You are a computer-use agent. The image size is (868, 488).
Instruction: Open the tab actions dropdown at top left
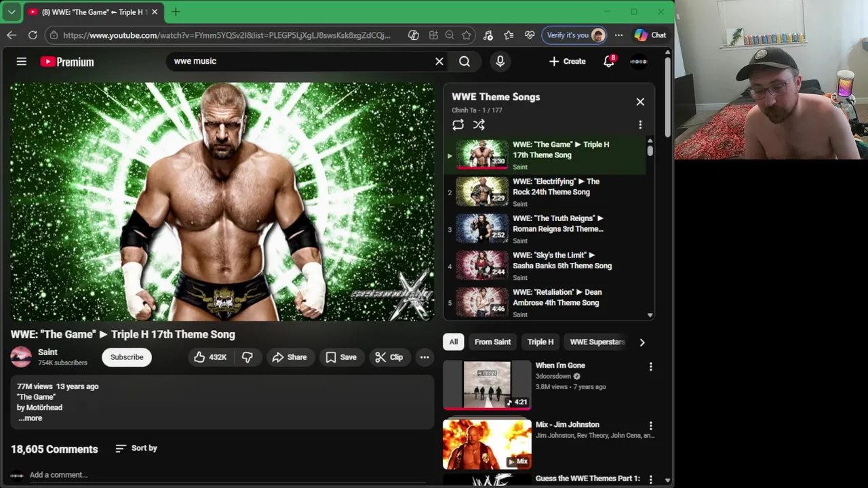point(12,12)
